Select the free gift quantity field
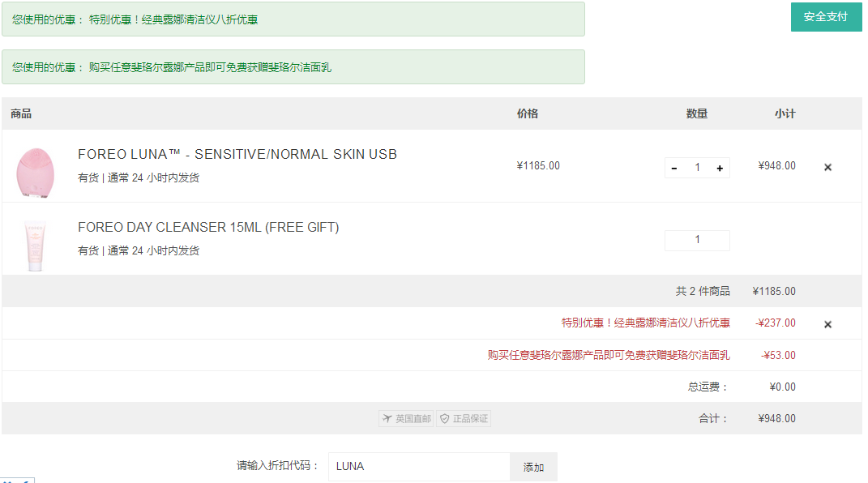Screen dimensions: 868x483 [698, 240]
